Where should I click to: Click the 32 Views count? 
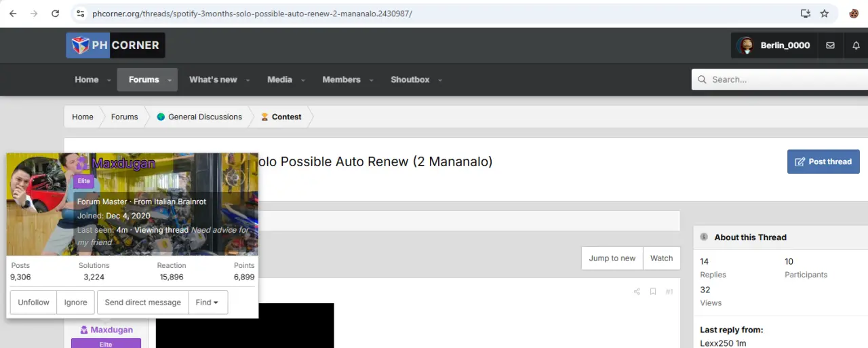click(x=705, y=290)
